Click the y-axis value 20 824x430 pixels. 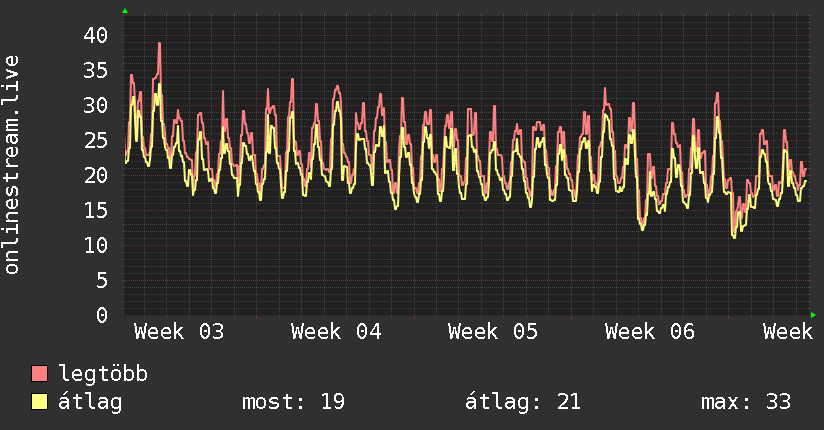click(x=95, y=175)
